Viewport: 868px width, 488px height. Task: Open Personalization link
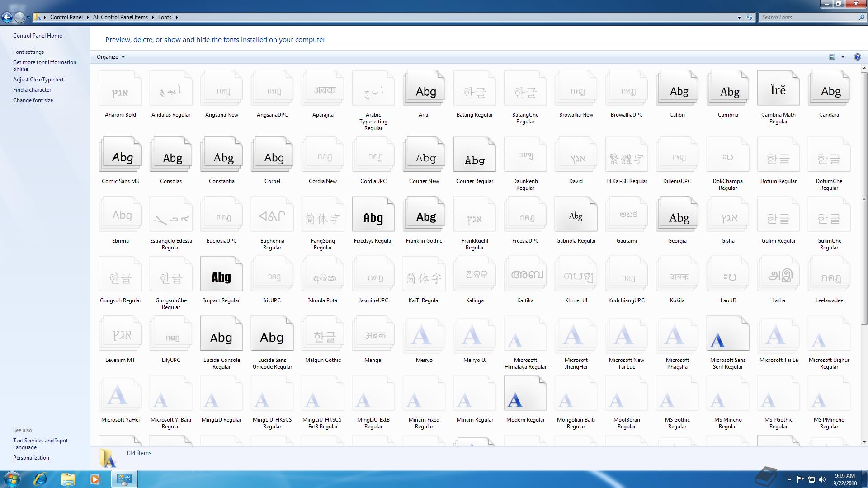[x=31, y=458]
